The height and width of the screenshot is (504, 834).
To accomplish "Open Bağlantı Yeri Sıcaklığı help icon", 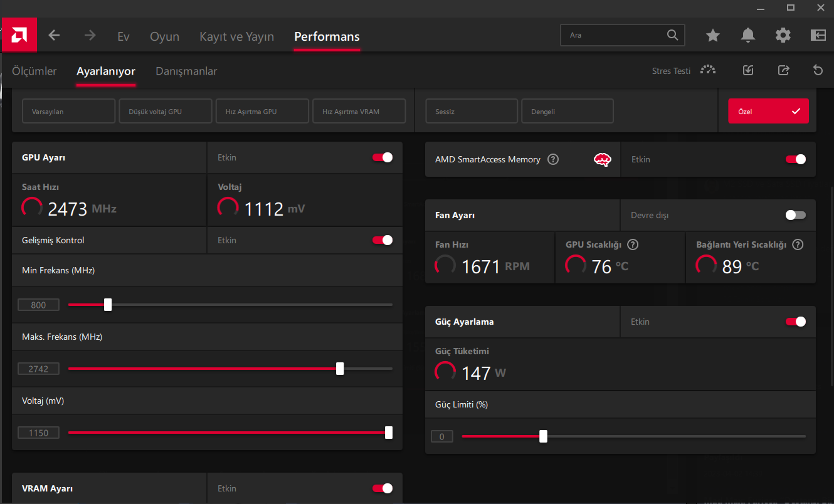I will coord(798,244).
